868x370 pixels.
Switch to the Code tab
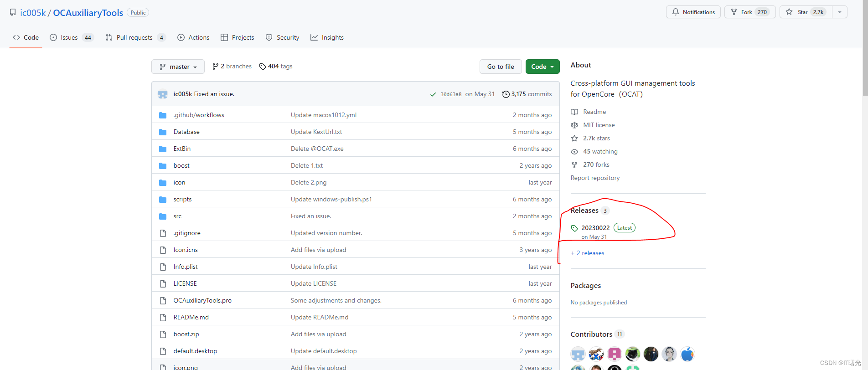(x=26, y=37)
